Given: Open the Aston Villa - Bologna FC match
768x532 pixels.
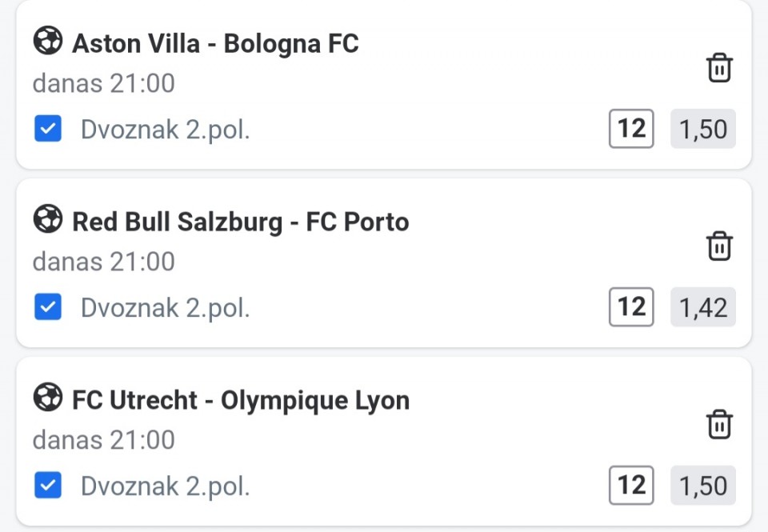Looking at the screenshot, I should coord(215,43).
